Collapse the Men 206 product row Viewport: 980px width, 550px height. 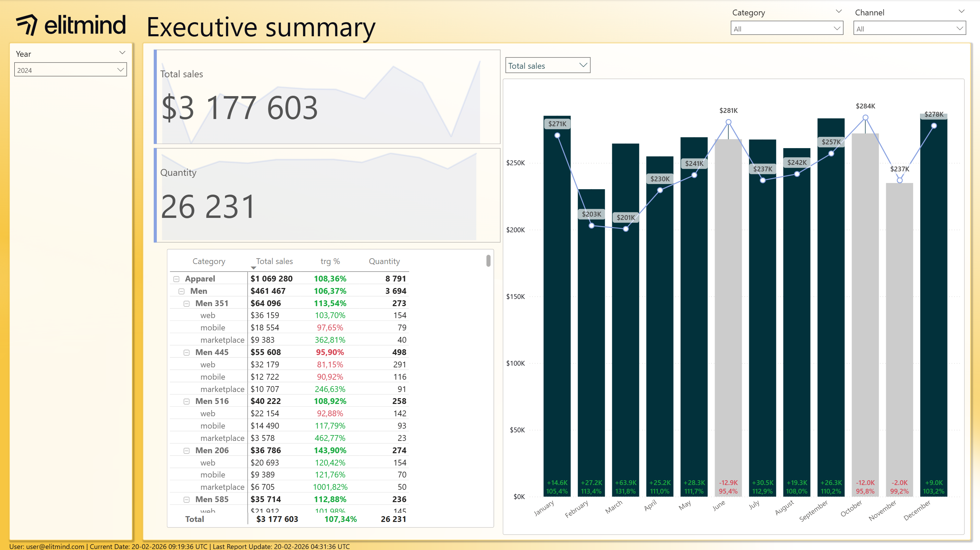click(x=186, y=451)
